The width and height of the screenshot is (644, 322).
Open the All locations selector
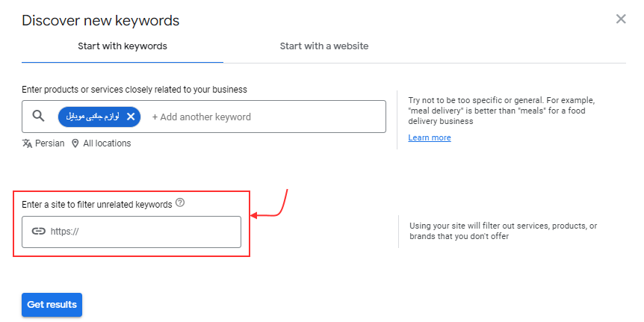click(106, 143)
